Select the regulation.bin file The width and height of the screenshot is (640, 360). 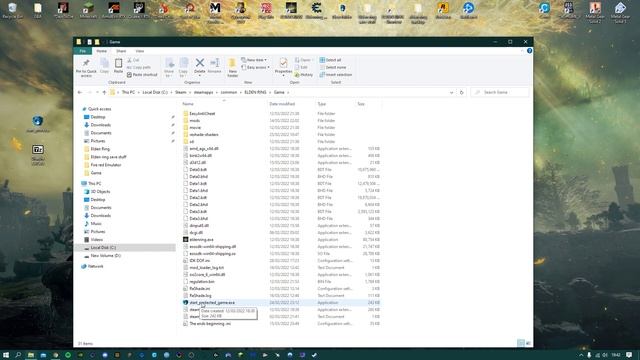pos(202,282)
